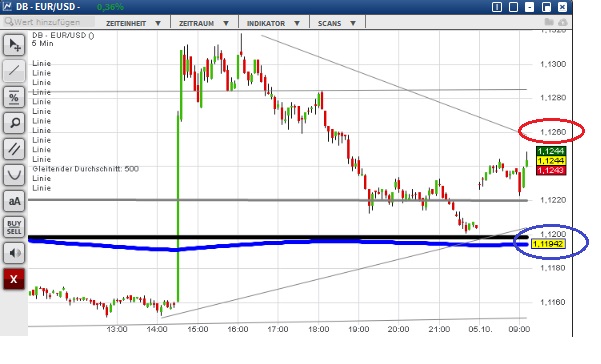Click the 'Wert hinzufügen' search field

[48, 22]
